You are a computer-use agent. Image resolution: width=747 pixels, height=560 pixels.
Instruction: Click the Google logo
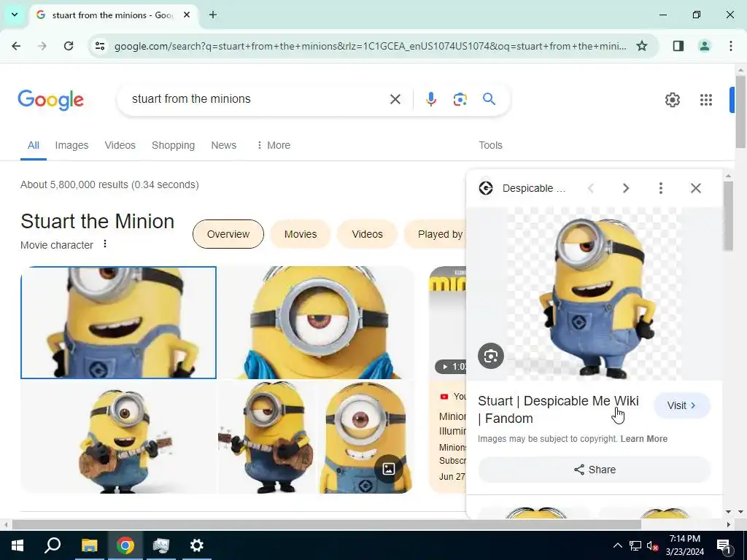pyautogui.click(x=51, y=99)
